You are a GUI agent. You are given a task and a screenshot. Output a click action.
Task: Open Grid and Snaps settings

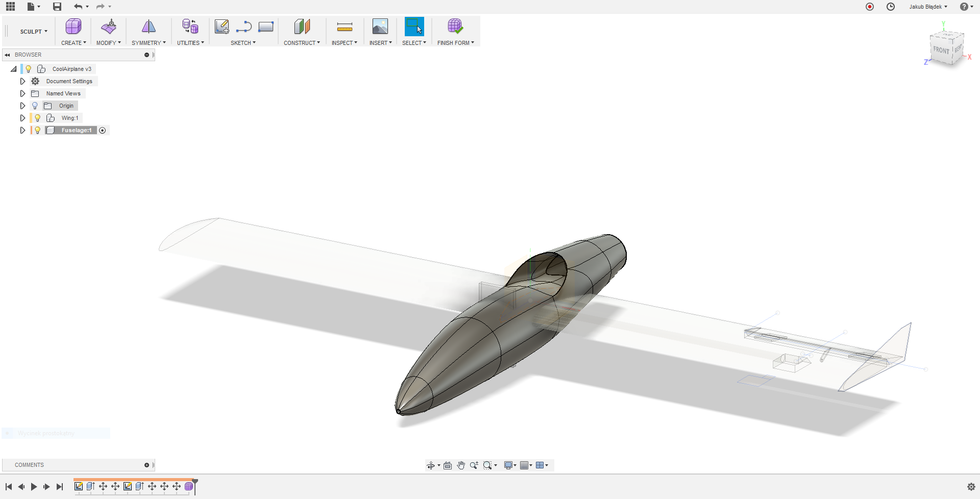(x=524, y=465)
